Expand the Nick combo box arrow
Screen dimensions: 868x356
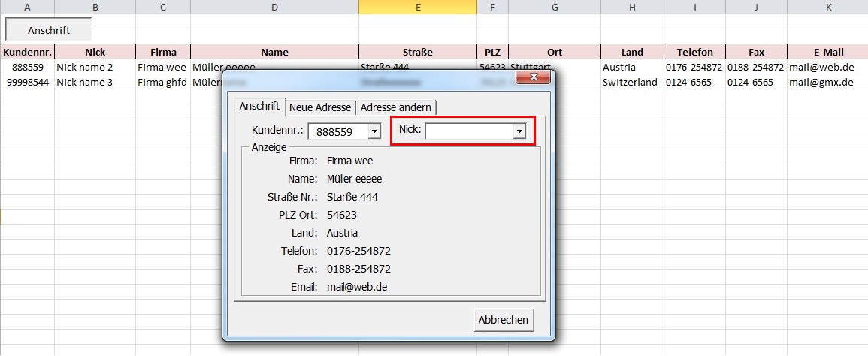pos(519,131)
